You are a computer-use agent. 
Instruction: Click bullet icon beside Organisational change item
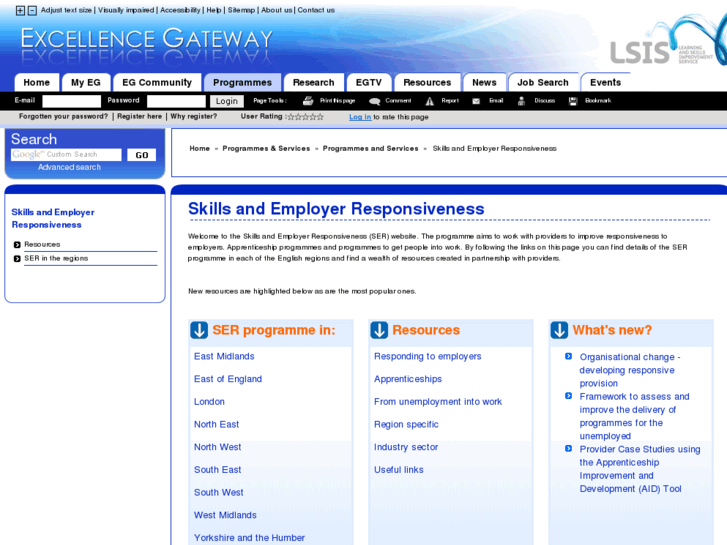(x=568, y=356)
